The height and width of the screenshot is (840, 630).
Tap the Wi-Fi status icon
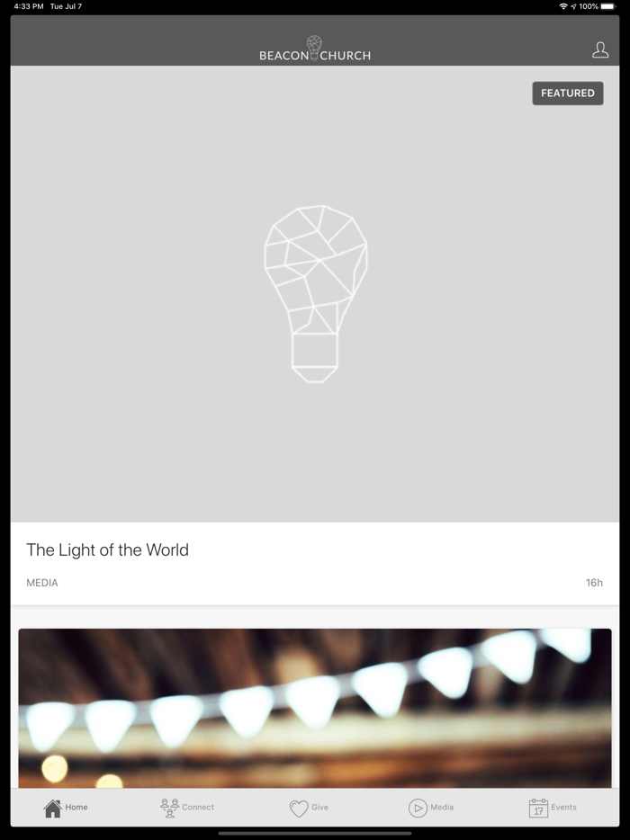(x=563, y=6)
